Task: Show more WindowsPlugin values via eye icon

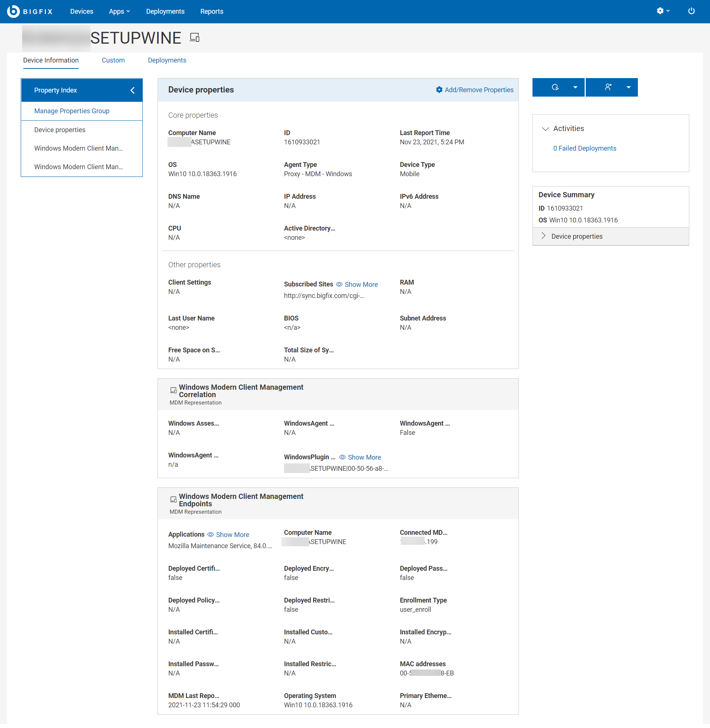Action: pyautogui.click(x=342, y=457)
